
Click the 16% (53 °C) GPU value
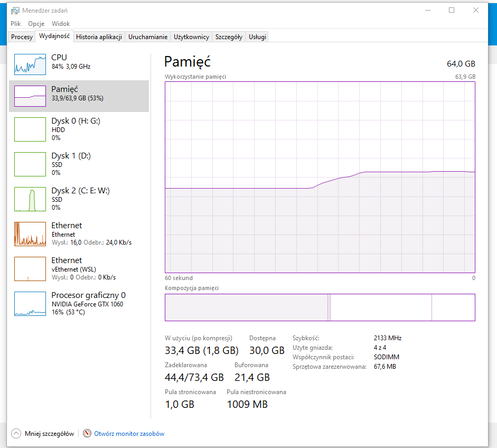[x=68, y=312]
